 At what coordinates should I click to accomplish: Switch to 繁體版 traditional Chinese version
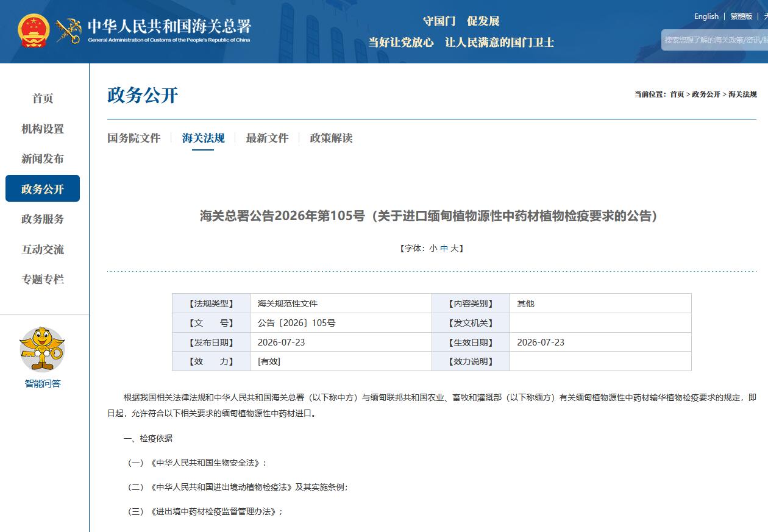(741, 16)
